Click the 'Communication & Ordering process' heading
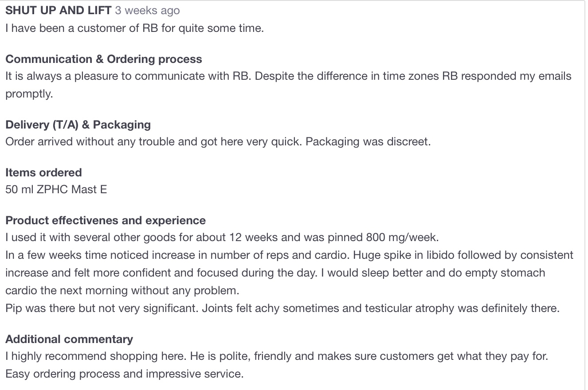 [103, 59]
